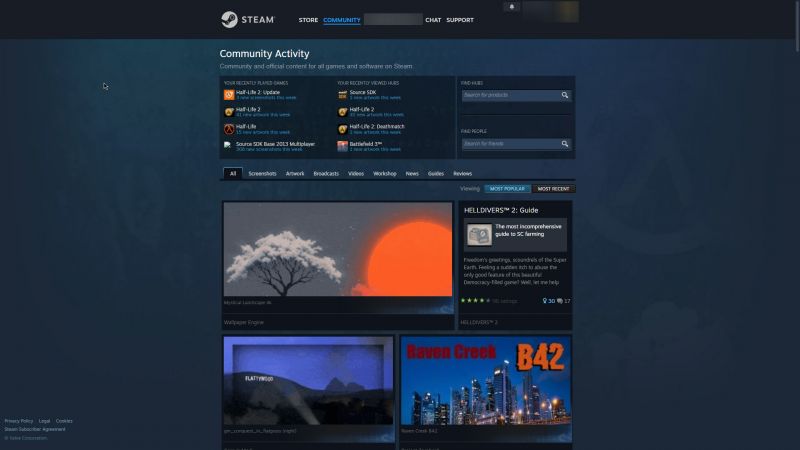
Task: Click Half-Life 2 icon in recently played
Action: point(229,112)
